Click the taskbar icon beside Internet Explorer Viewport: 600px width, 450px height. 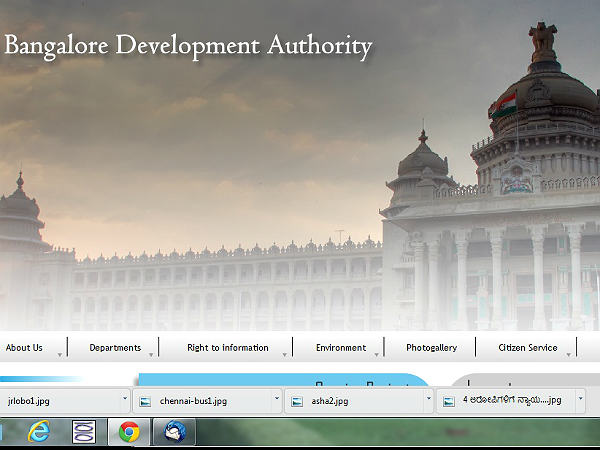tap(85, 432)
